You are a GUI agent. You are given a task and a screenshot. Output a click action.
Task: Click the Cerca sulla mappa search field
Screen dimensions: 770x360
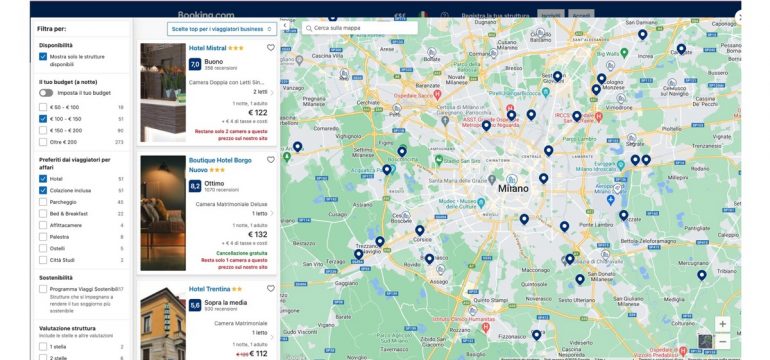click(x=360, y=28)
